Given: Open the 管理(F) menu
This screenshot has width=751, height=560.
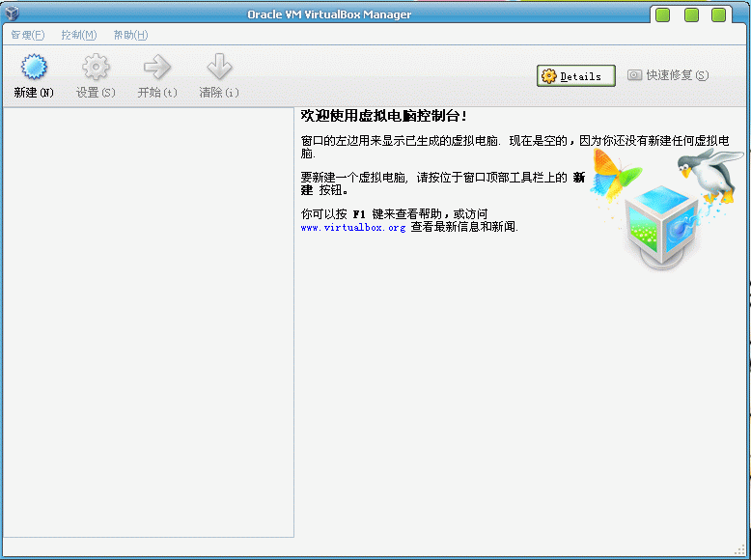Looking at the screenshot, I should (28, 35).
